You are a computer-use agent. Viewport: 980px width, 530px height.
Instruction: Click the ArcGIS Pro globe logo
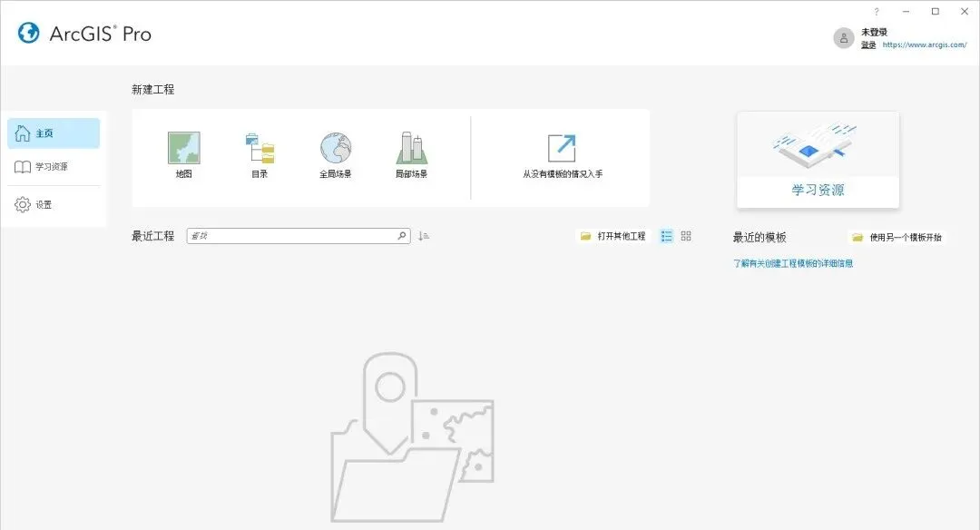(x=29, y=33)
